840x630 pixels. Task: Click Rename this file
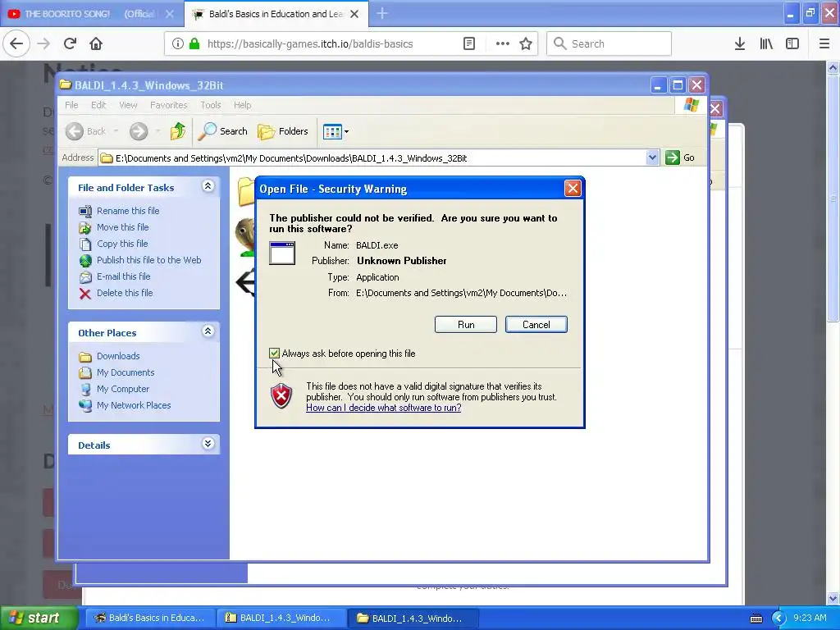(x=128, y=211)
